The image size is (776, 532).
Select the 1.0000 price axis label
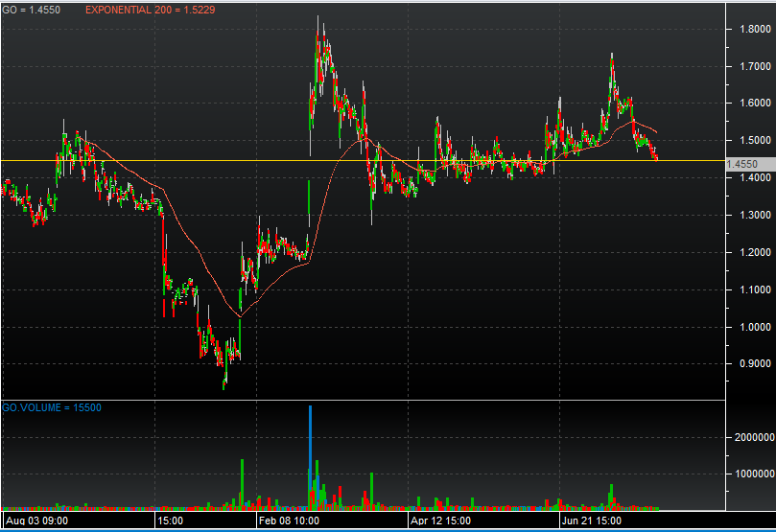pos(755,327)
